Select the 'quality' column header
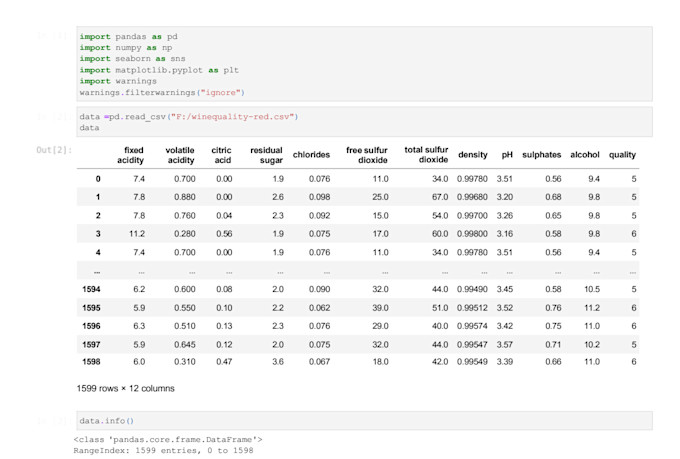680x459 pixels. coord(622,155)
